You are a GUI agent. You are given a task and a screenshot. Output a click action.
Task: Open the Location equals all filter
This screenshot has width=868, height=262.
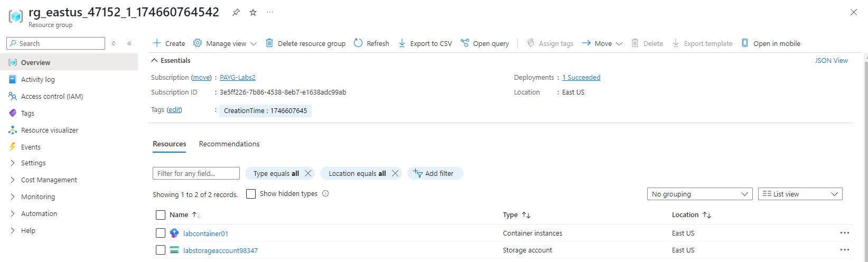(357, 173)
